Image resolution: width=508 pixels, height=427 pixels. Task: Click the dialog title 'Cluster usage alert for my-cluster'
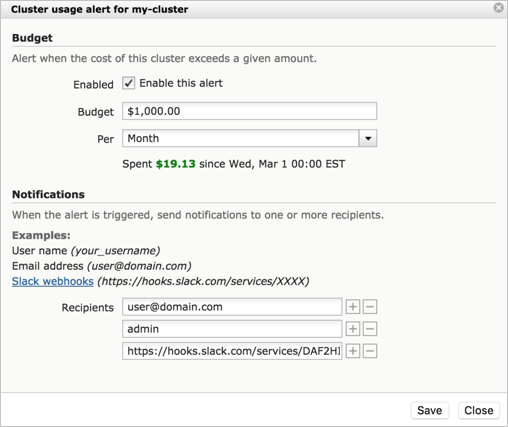coord(100,9)
